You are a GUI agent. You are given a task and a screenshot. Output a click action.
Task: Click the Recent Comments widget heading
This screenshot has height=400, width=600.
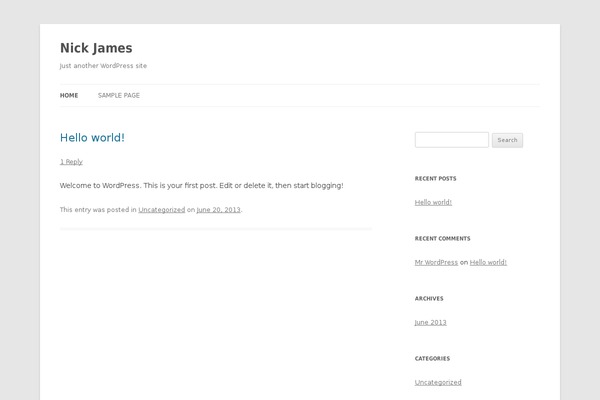(x=442, y=238)
